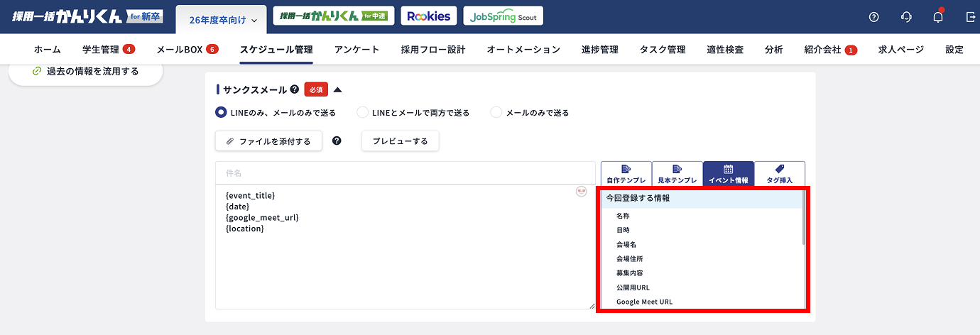Switch to 見本テンプレ tab
This screenshot has width=980, height=335.
[x=677, y=174]
